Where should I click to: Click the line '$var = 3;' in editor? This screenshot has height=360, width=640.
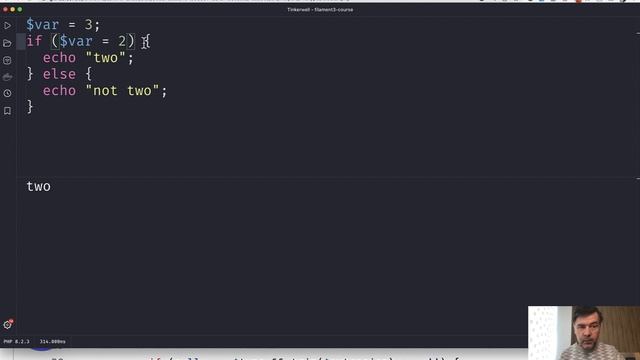tap(63, 24)
